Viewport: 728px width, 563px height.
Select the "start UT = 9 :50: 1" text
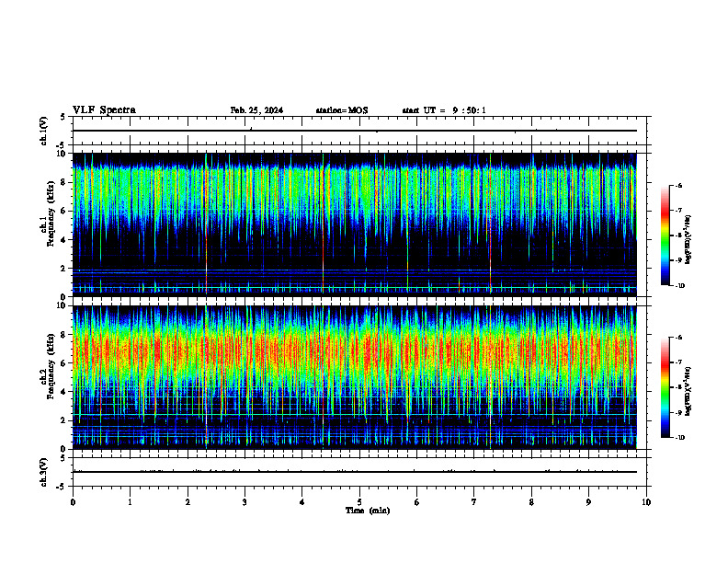(x=444, y=110)
